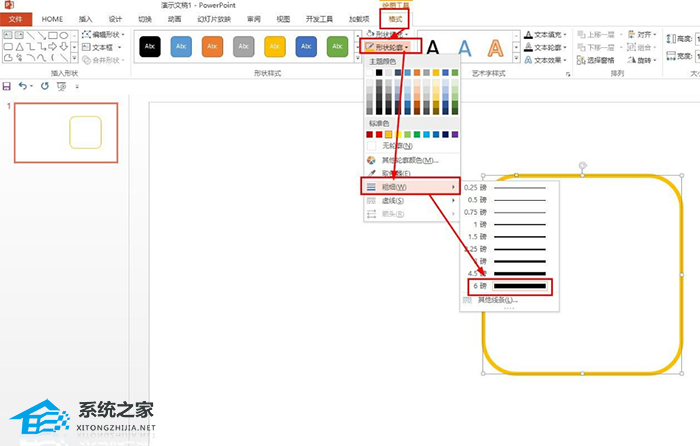This screenshot has height=446, width=700.
Task: Switch to the 插入 Insert tab
Action: 85,19
